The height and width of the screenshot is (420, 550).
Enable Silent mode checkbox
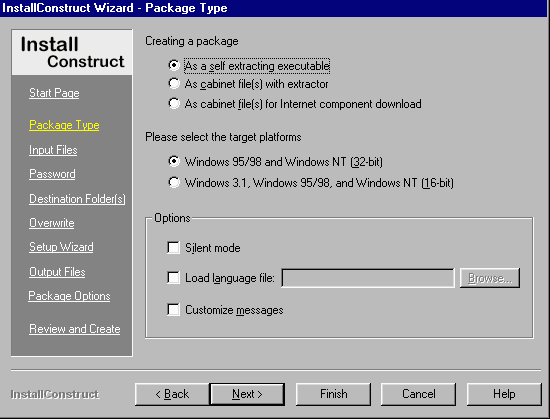point(173,247)
